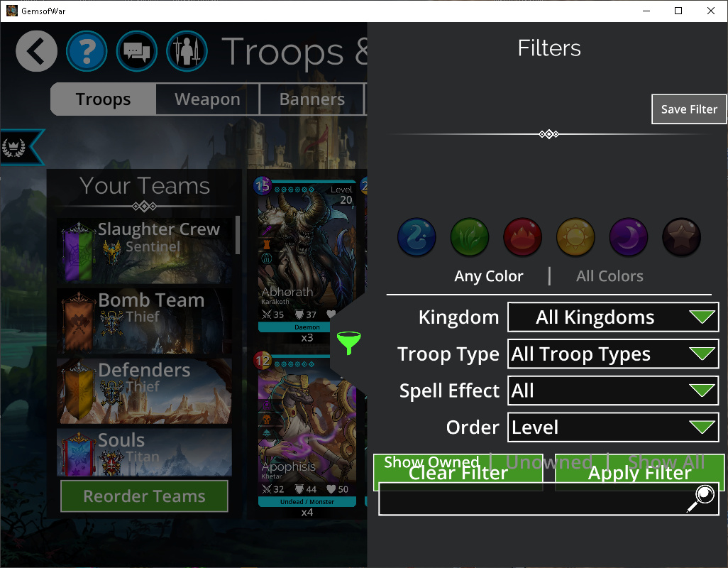Click the Reorder Teams button
Image resolution: width=728 pixels, height=568 pixels.
[144, 496]
